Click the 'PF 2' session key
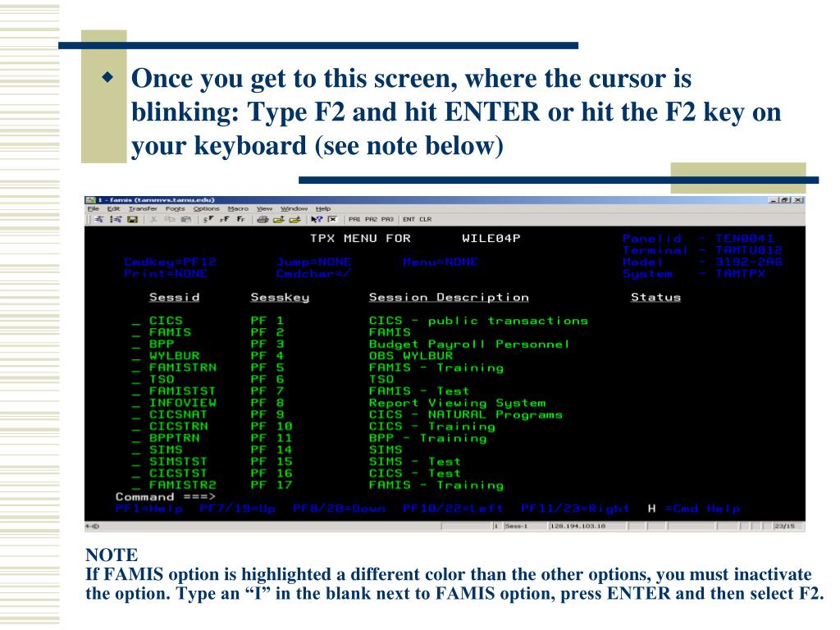840x630 pixels. (x=267, y=333)
